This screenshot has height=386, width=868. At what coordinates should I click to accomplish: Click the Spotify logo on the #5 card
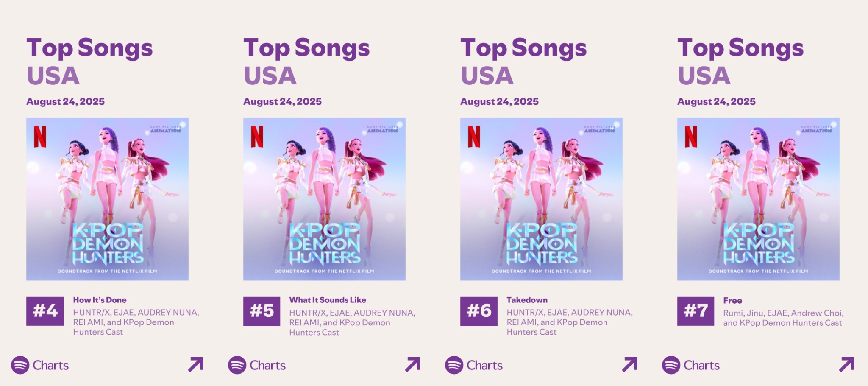pyautogui.click(x=237, y=365)
